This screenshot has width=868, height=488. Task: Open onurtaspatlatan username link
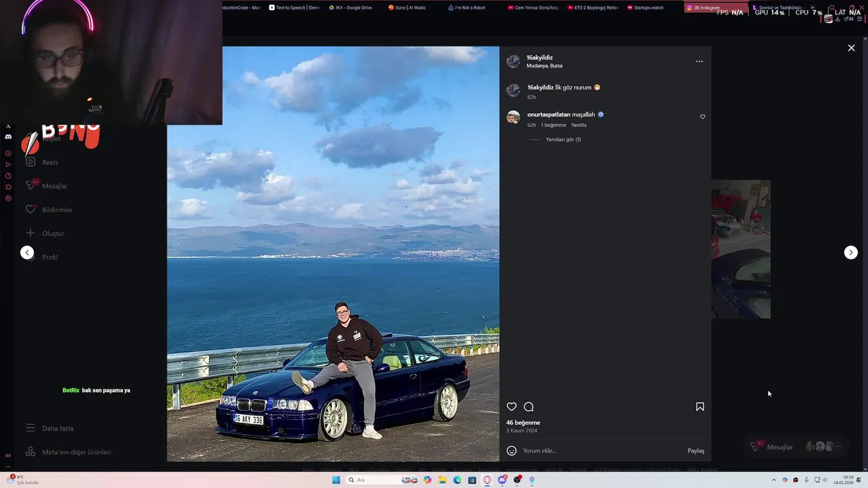pos(549,115)
